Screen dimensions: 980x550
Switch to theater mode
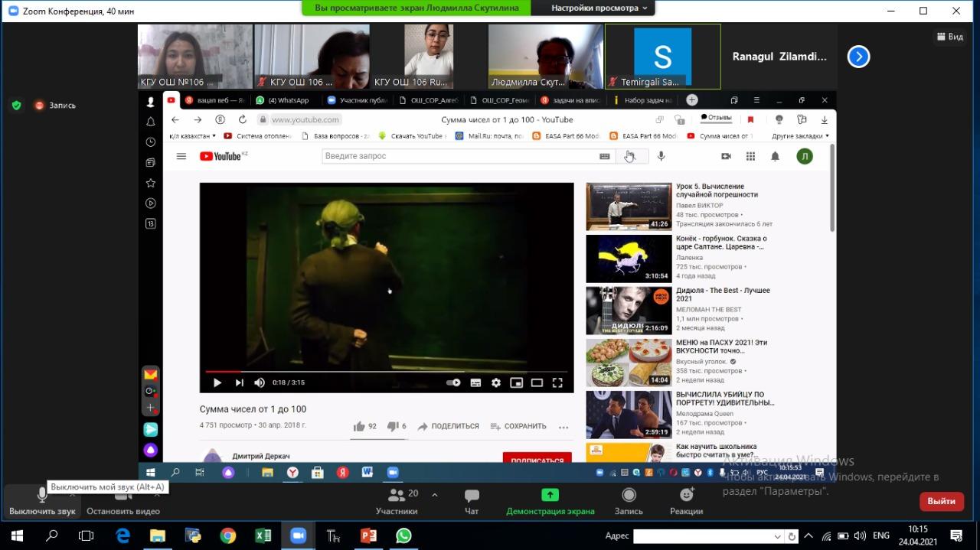click(x=537, y=382)
